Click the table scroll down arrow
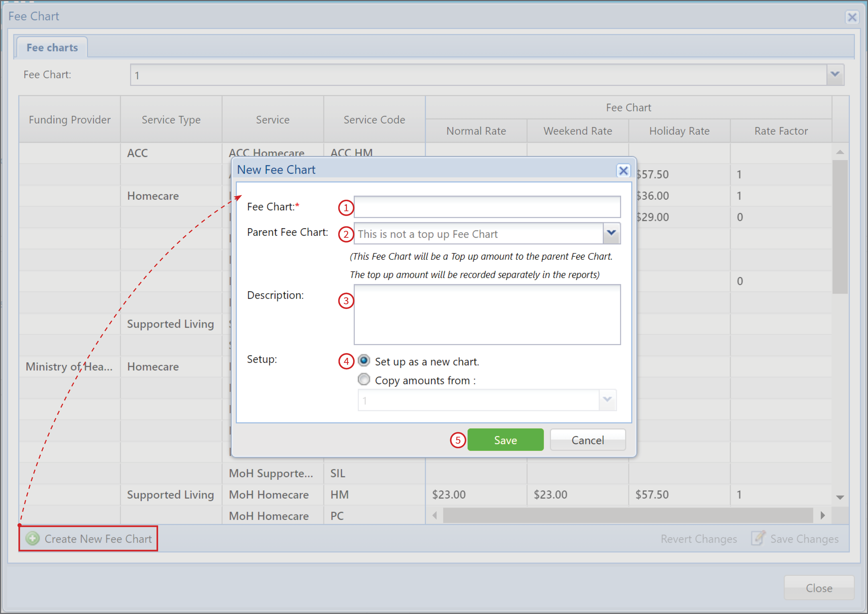 click(840, 497)
